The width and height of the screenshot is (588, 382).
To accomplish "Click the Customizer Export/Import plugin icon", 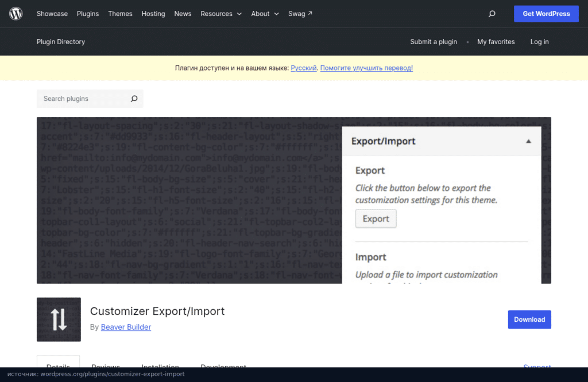I will pyautogui.click(x=59, y=319).
